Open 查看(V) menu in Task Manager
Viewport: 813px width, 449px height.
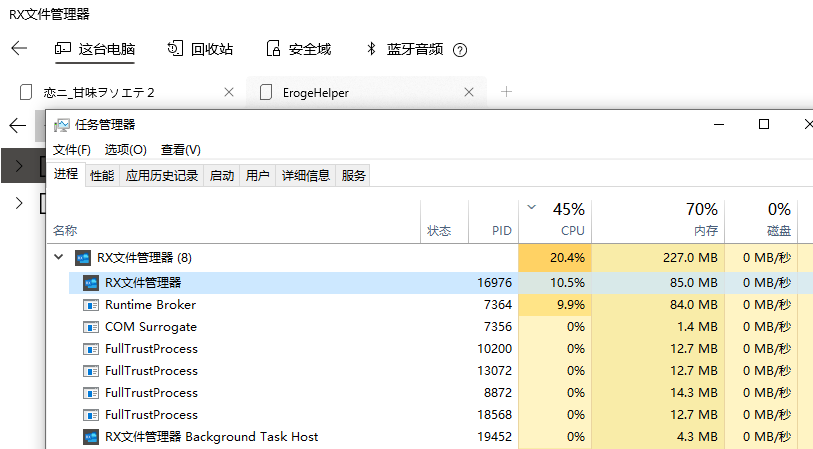(x=180, y=150)
